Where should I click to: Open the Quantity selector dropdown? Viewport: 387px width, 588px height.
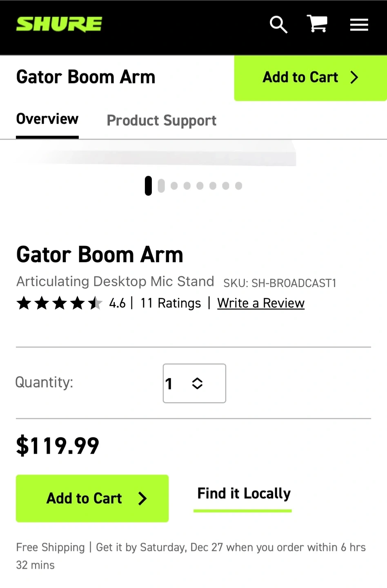coord(194,383)
